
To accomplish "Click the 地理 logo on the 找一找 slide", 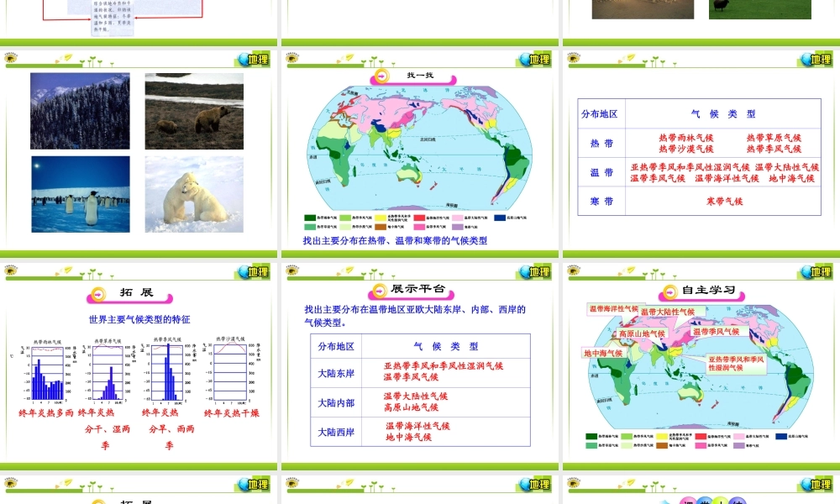I will [534, 59].
